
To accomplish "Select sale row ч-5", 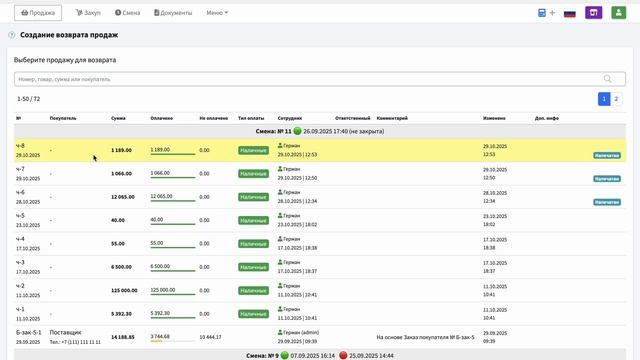I will pyautogui.click(x=320, y=220).
